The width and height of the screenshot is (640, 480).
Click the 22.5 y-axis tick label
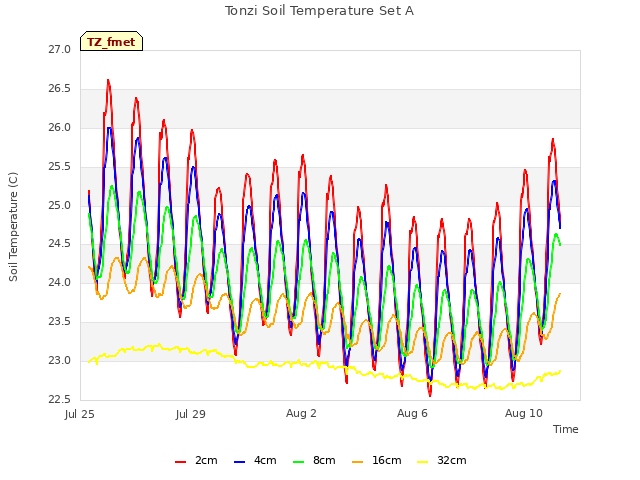(x=60, y=400)
